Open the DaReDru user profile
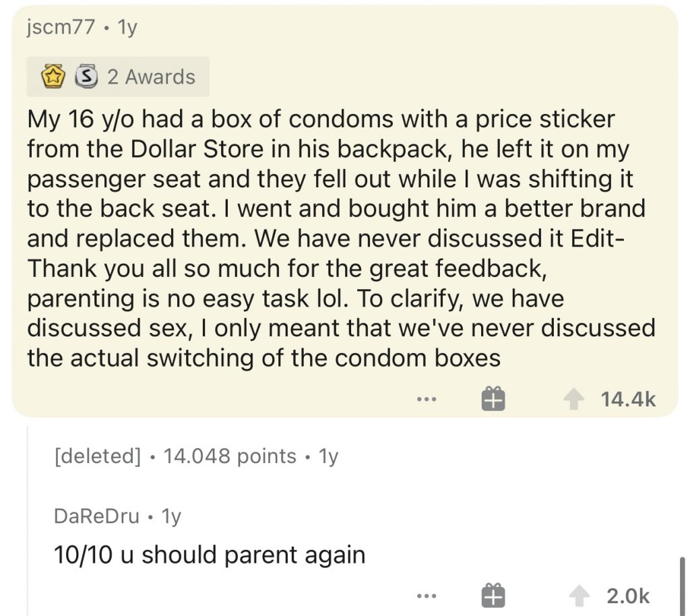Image resolution: width=690 pixels, height=616 pixels. coord(97,517)
